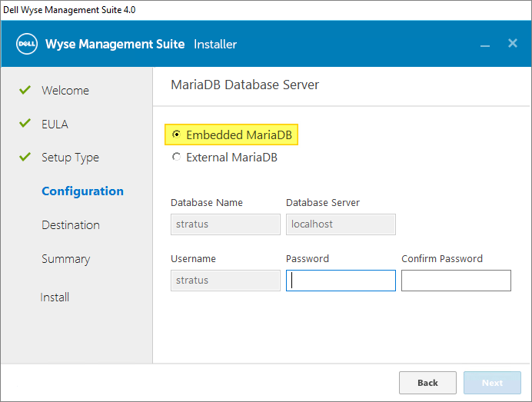Jump to the Destination step

[x=71, y=225]
